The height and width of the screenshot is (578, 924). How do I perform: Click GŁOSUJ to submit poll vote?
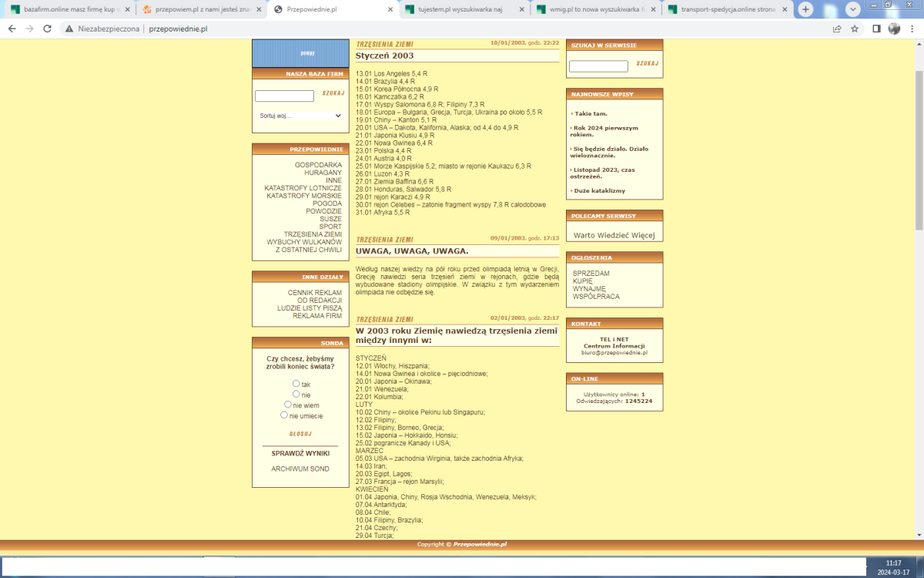pyautogui.click(x=300, y=434)
